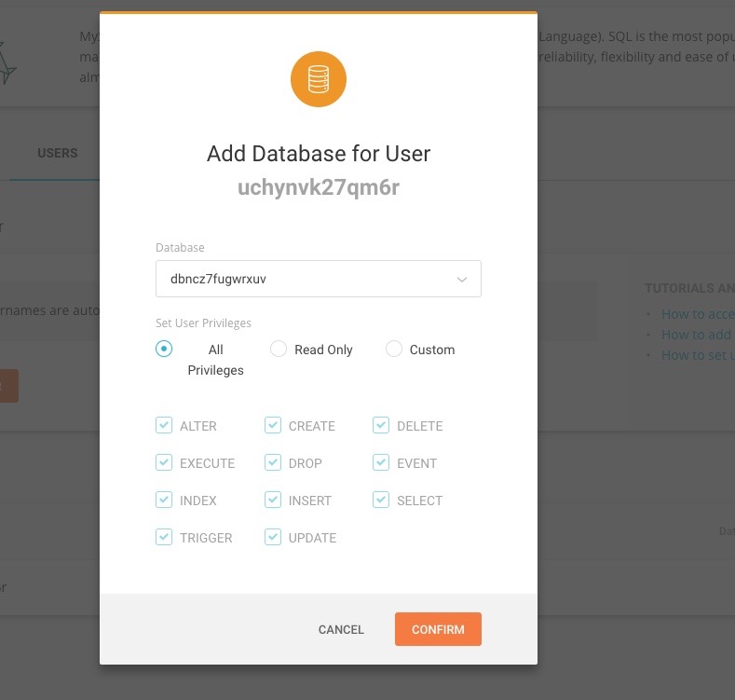Select the All Privileges radio button
Image resolution: width=735 pixels, height=700 pixels.
(164, 350)
